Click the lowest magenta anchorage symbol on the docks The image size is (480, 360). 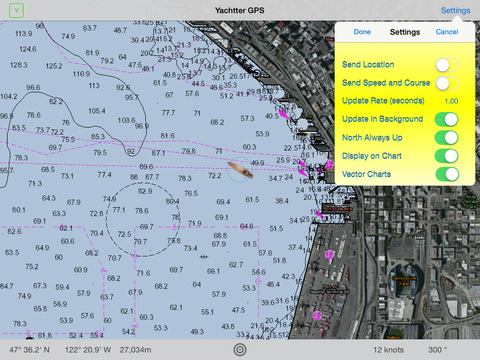[317, 315]
